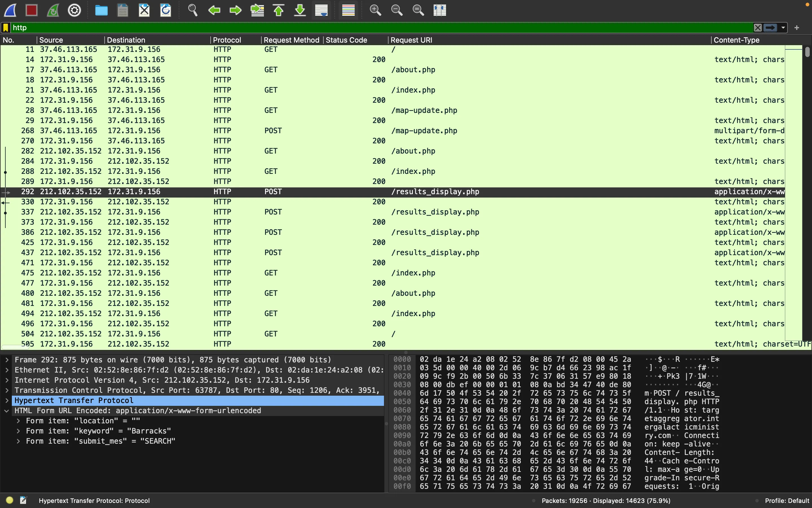The width and height of the screenshot is (812, 508).
Task: Save this capture file icon
Action: pyautogui.click(x=123, y=10)
